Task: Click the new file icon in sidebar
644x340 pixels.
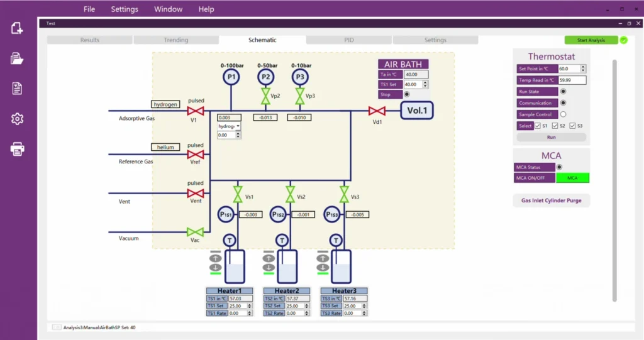Action: 17,28
